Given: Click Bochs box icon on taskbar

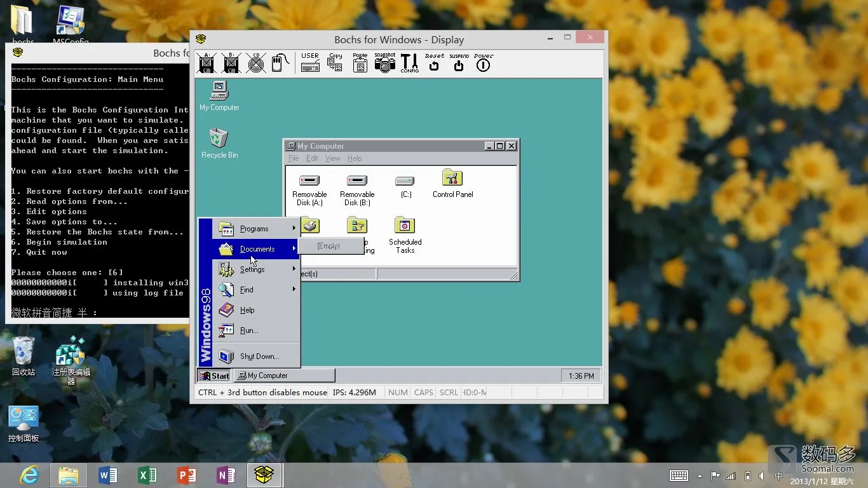Looking at the screenshot, I should (x=264, y=475).
